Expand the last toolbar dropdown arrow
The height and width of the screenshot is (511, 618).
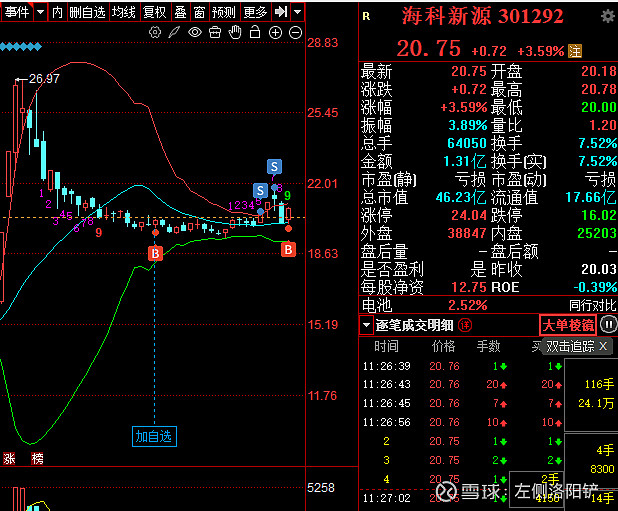(298, 12)
